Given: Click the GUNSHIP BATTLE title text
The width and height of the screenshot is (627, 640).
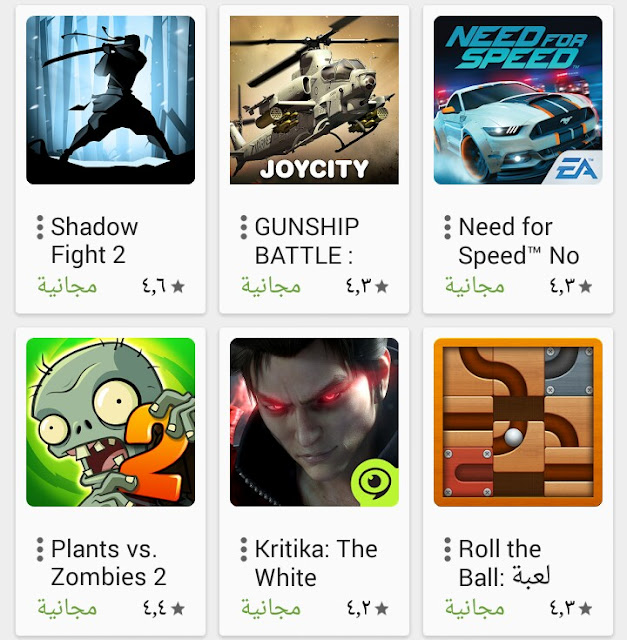Looking at the screenshot, I should tap(307, 241).
